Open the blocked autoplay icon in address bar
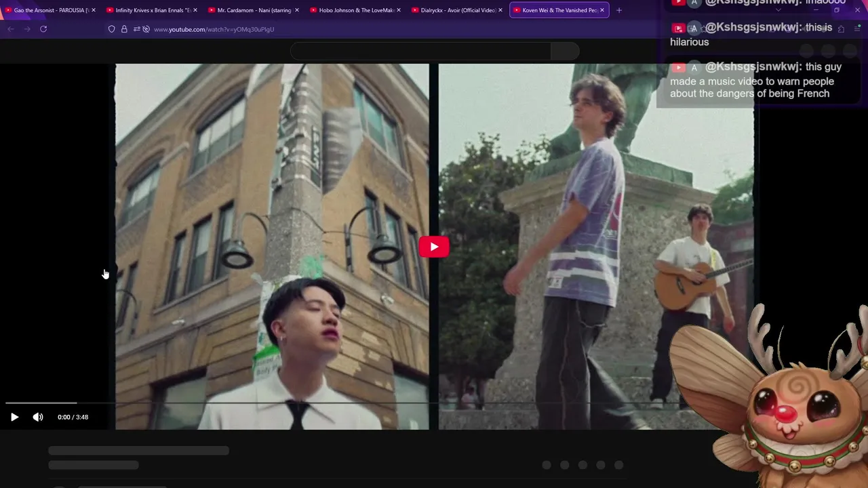This screenshot has width=868, height=488. (146, 29)
